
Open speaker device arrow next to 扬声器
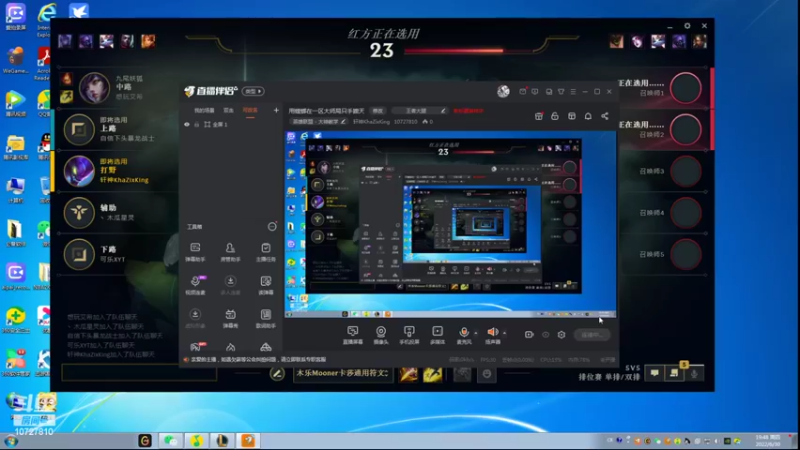point(505,333)
